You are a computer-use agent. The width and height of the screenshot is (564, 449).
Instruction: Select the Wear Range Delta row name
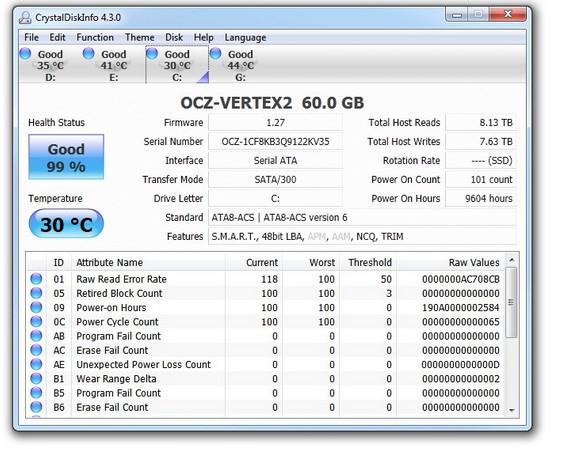116,379
